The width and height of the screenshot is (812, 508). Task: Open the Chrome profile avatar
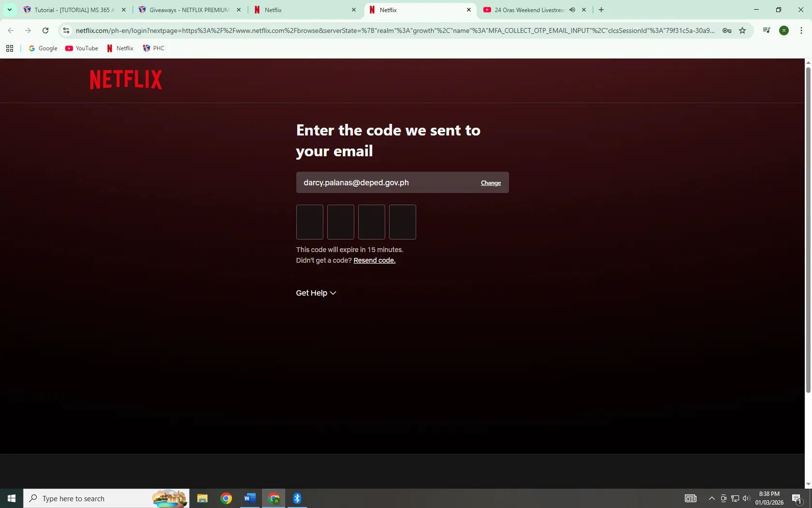point(784,30)
